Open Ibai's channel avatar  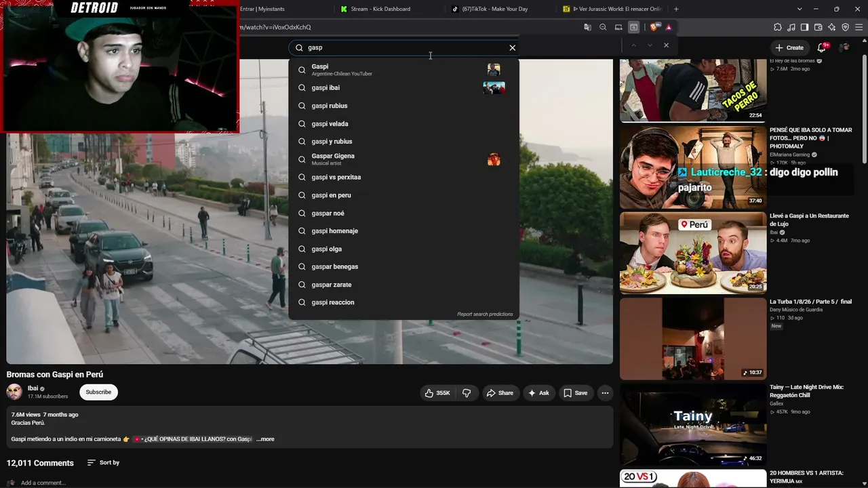[x=14, y=392]
